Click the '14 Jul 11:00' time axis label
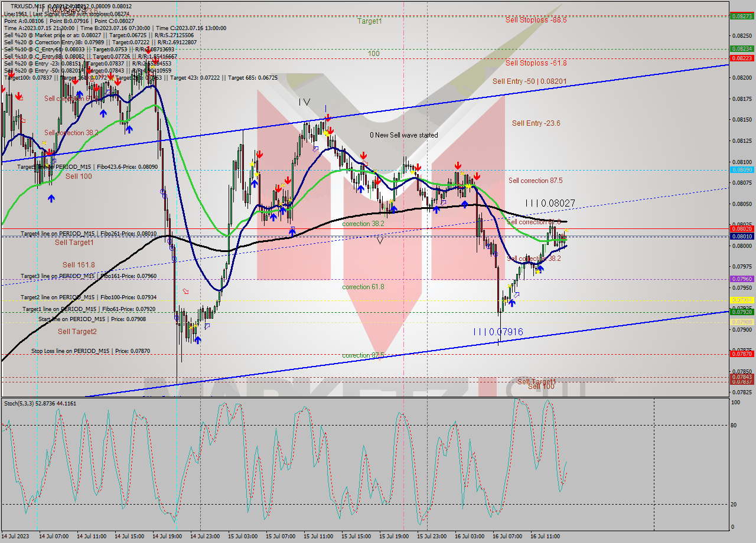The width and height of the screenshot is (756, 543). click(x=91, y=537)
